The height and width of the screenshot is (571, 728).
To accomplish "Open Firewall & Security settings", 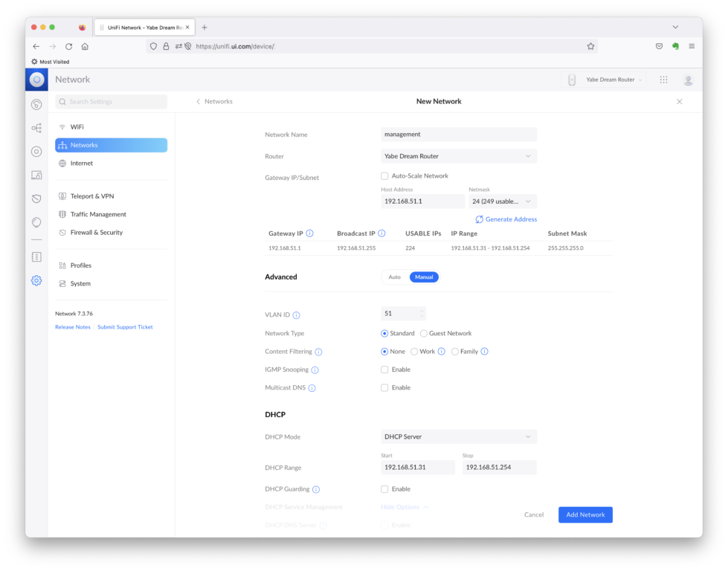I will pyautogui.click(x=111, y=232).
